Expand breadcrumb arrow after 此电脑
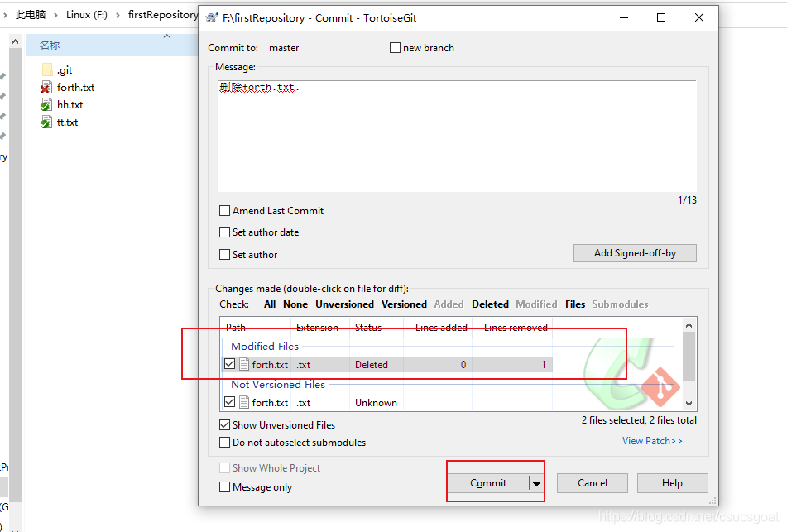Viewport: 787px width, 532px height. 55,15
